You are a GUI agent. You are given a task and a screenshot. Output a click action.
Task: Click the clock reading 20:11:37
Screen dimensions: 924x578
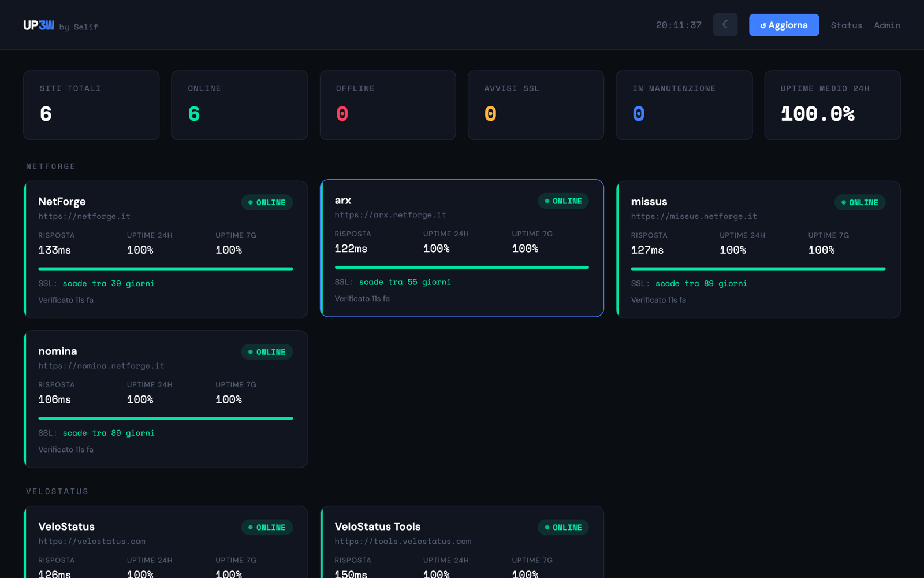point(679,25)
